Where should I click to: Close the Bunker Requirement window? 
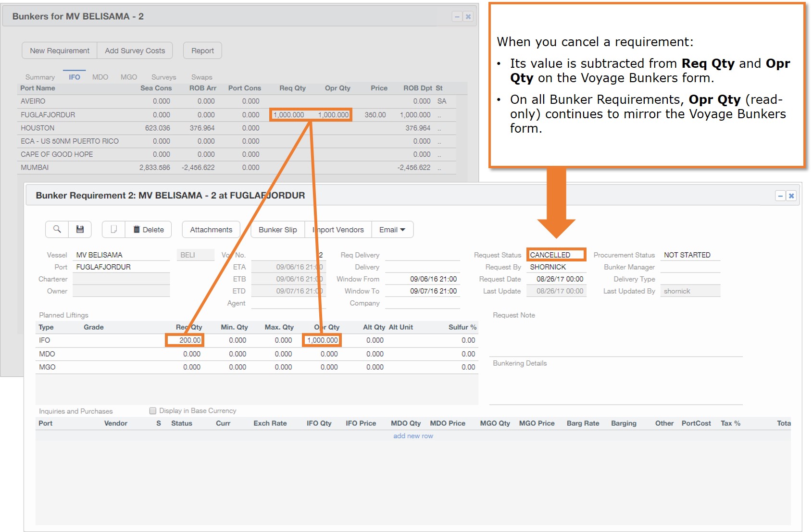click(791, 196)
